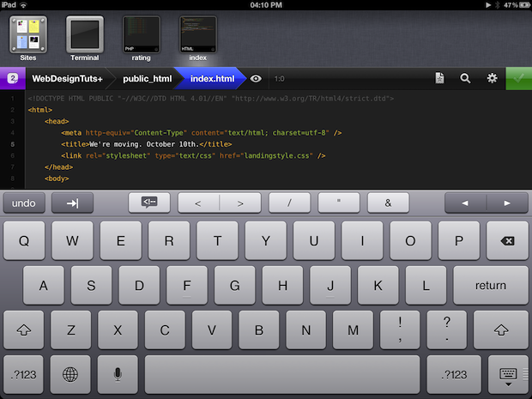Move cursor right with arrow key
This screenshot has height=399, width=532.
[507, 203]
